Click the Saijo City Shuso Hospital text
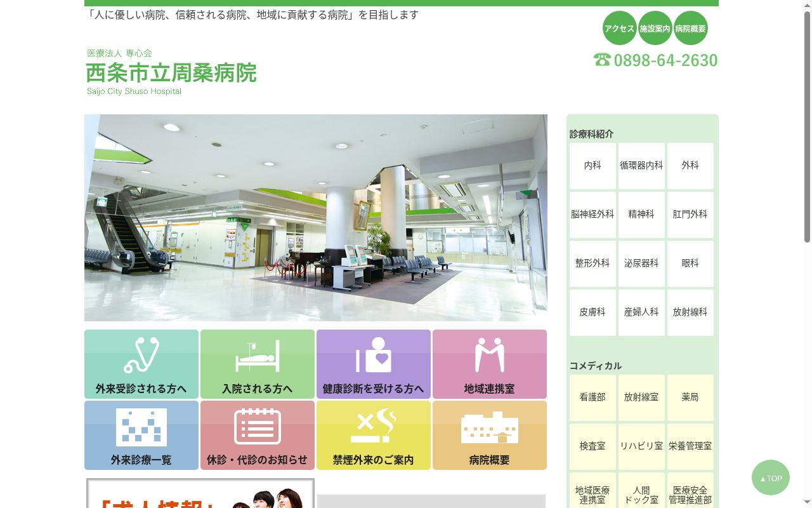This screenshot has height=508, width=812. 134,91
